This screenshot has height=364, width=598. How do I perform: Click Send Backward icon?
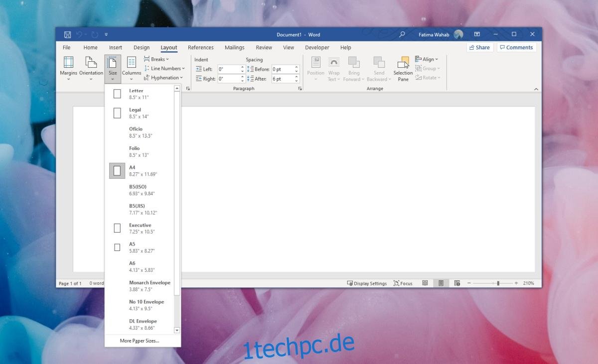pos(379,62)
